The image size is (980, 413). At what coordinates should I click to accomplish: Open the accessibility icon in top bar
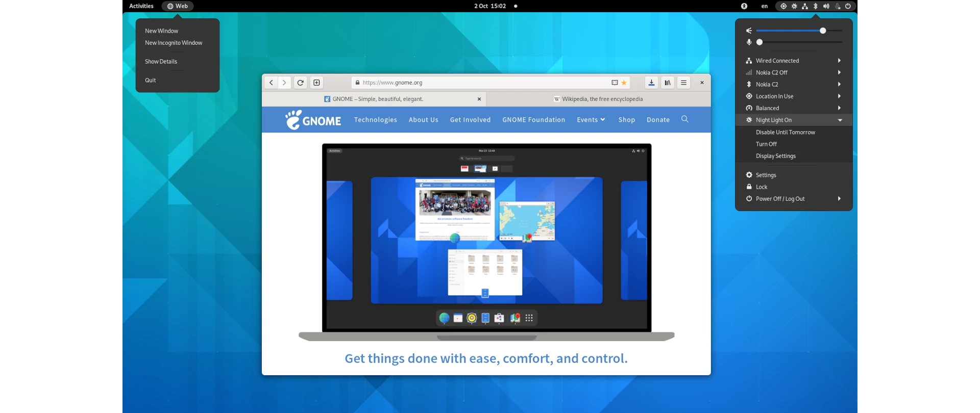pyautogui.click(x=744, y=6)
